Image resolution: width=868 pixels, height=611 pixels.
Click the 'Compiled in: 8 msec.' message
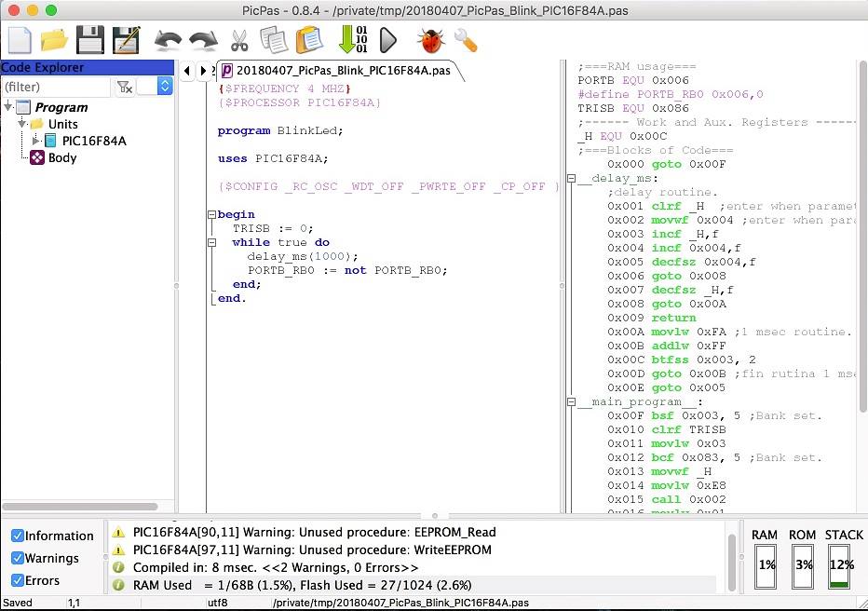click(276, 568)
